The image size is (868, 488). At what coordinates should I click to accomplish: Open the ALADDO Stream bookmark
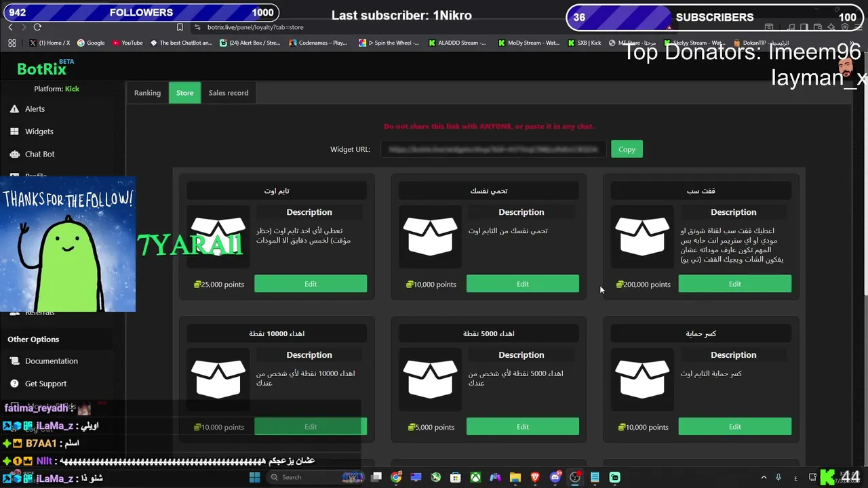coord(458,43)
